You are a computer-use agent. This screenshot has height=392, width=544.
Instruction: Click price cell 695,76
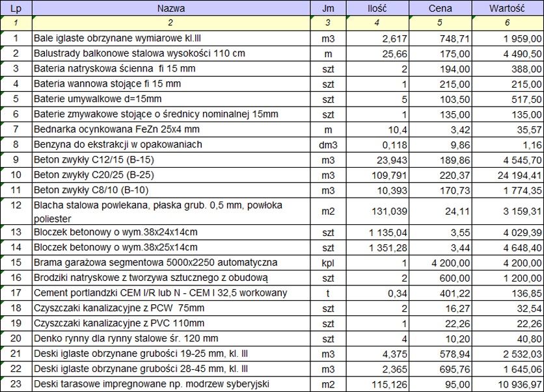[x=441, y=369]
